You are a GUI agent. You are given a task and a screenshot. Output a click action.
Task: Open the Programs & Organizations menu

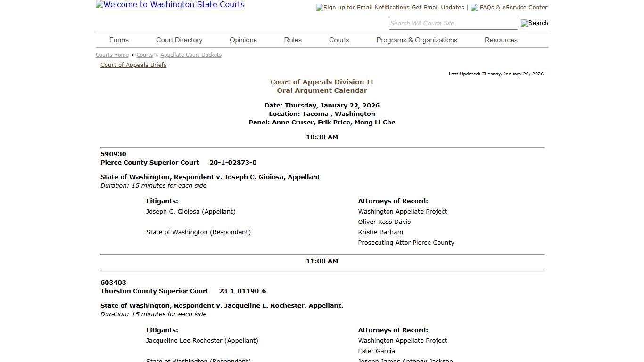pos(417,40)
